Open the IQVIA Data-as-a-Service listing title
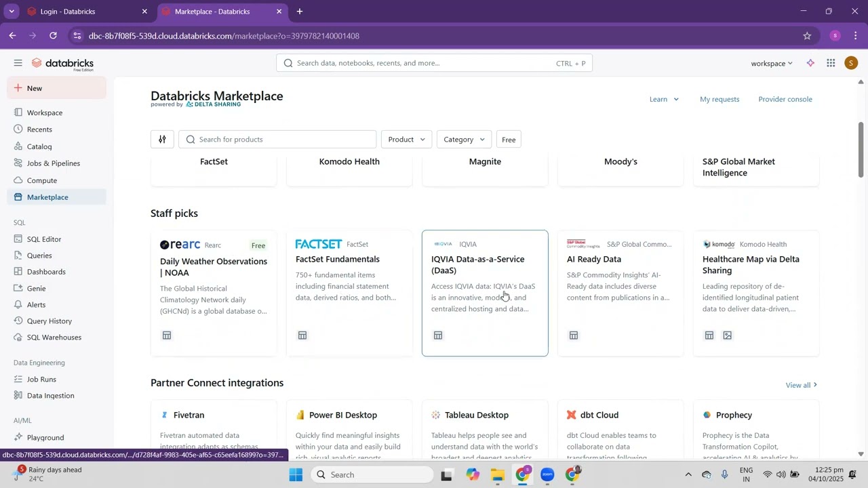The image size is (868, 488). coord(478,265)
